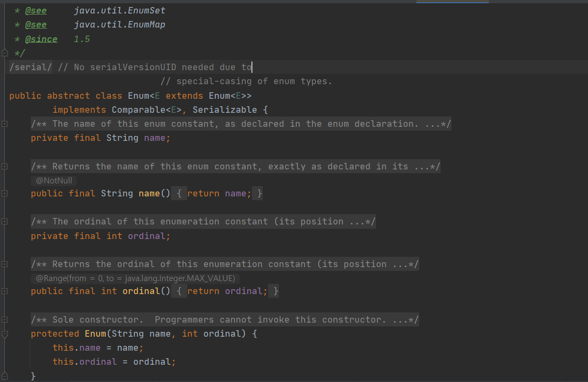Click the 'java.util.EnumSet' reference text

[120, 10]
